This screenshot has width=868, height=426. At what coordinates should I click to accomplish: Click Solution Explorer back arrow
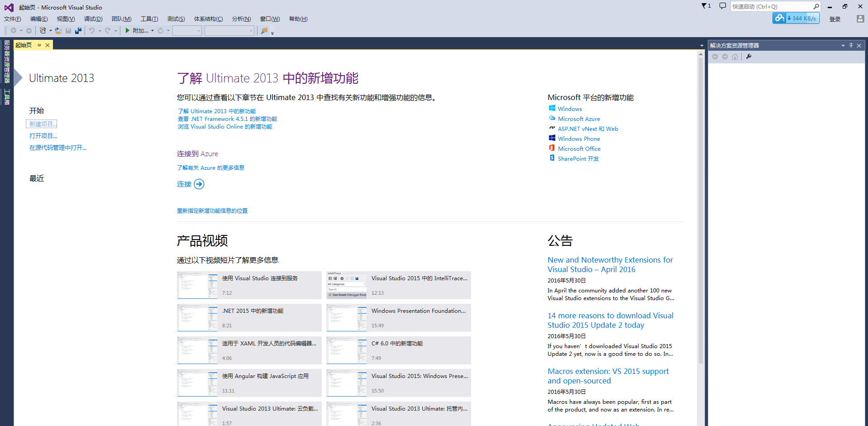click(x=715, y=57)
